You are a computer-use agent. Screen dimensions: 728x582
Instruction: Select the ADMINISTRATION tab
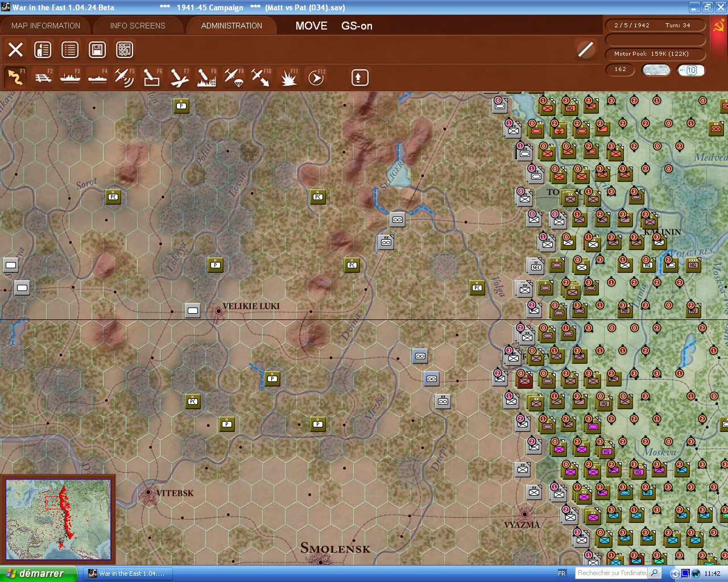pyautogui.click(x=231, y=26)
